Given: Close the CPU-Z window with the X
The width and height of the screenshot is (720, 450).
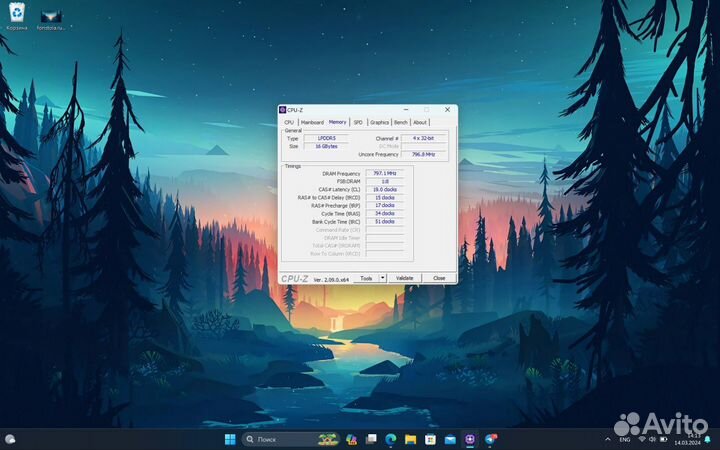Looking at the screenshot, I should click(x=447, y=110).
